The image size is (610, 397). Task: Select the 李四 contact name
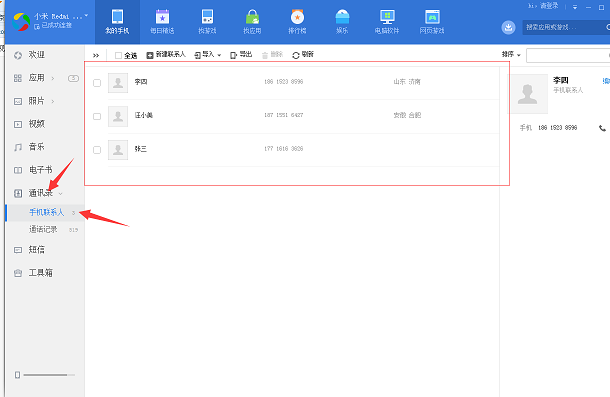tap(141, 82)
